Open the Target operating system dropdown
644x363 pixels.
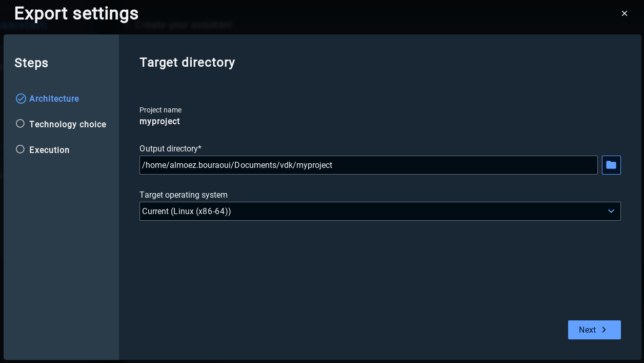pyautogui.click(x=379, y=211)
